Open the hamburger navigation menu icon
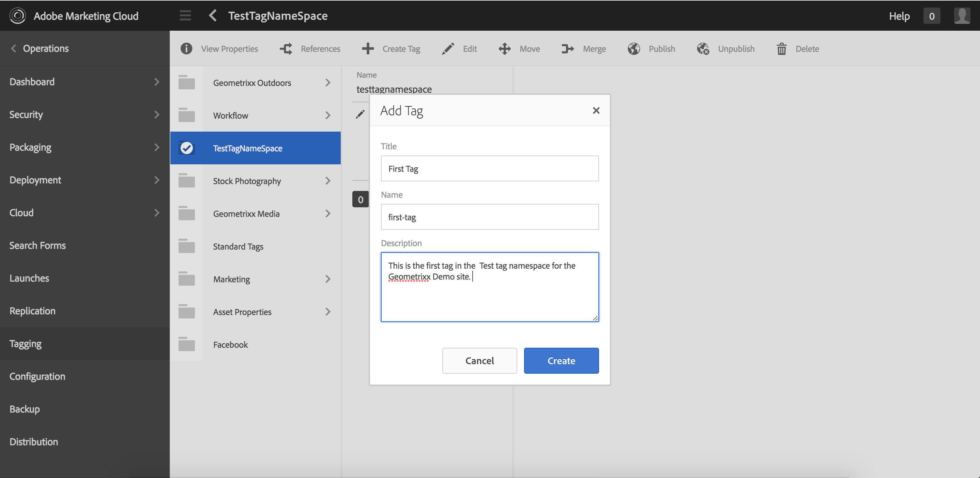 (x=185, y=16)
